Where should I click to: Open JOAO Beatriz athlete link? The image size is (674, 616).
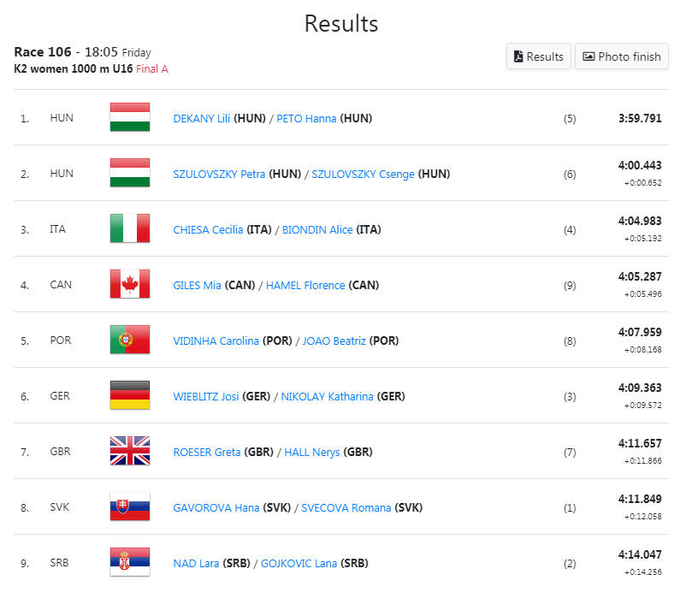(x=334, y=341)
